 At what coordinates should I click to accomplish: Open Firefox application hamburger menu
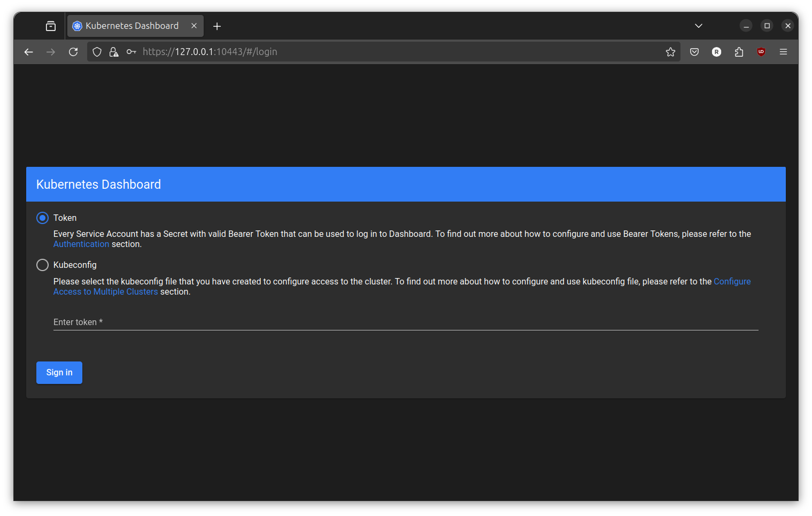coord(783,52)
